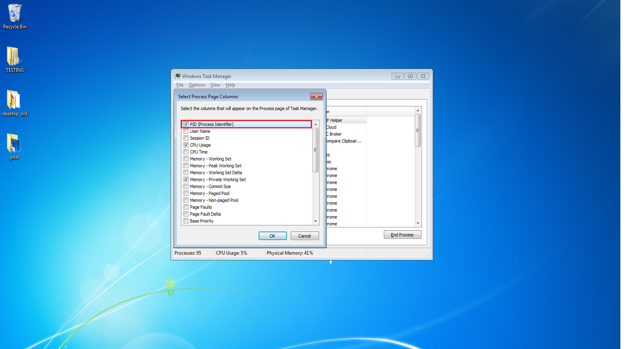Screen dimensions: 644x349
Task: Enable the Session ID column checkbox
Action: [x=186, y=138]
